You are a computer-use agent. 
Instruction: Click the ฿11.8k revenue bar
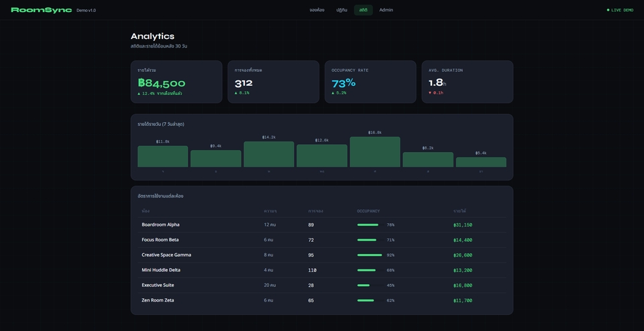(x=162, y=156)
